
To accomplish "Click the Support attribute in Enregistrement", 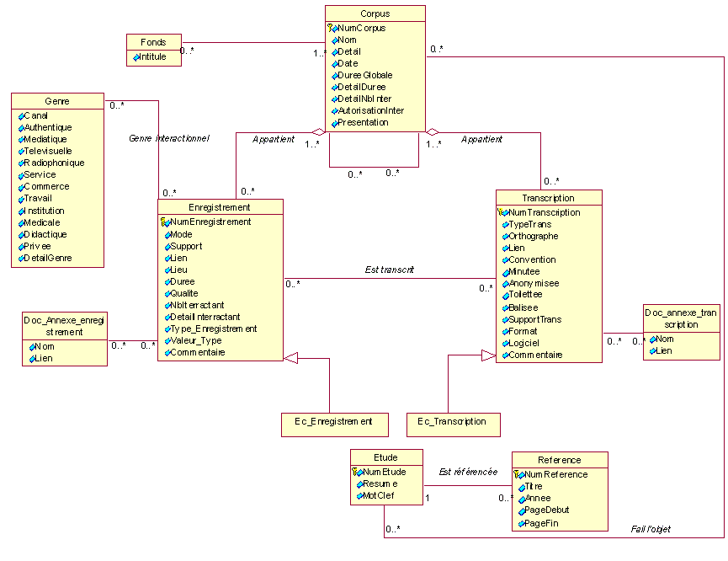I will pyautogui.click(x=183, y=246).
